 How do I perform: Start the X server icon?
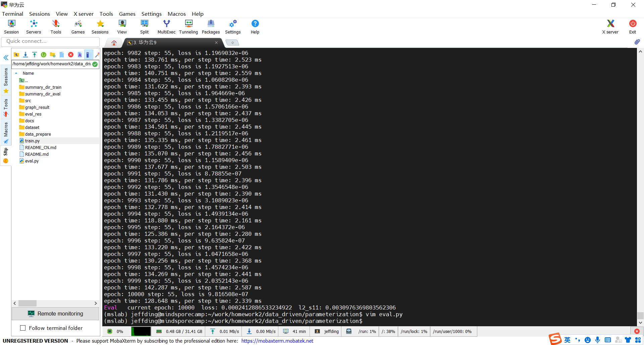click(610, 27)
